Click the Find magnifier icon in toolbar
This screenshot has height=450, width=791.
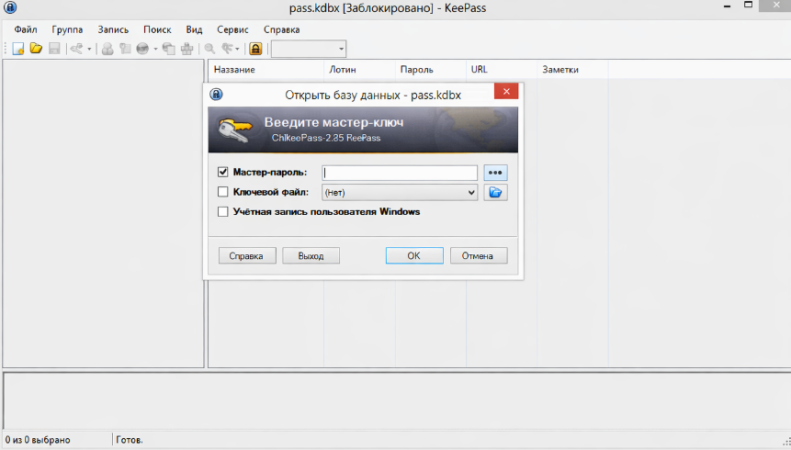(210, 48)
